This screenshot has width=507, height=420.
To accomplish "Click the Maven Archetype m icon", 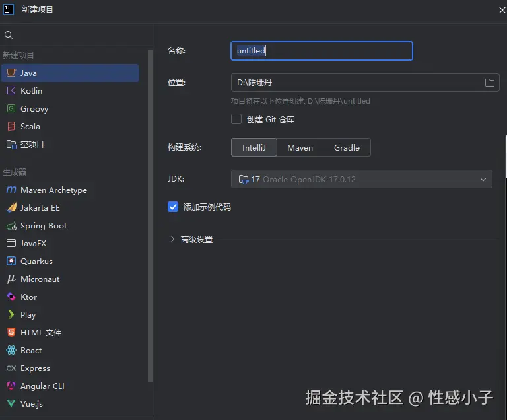I will coord(11,190).
